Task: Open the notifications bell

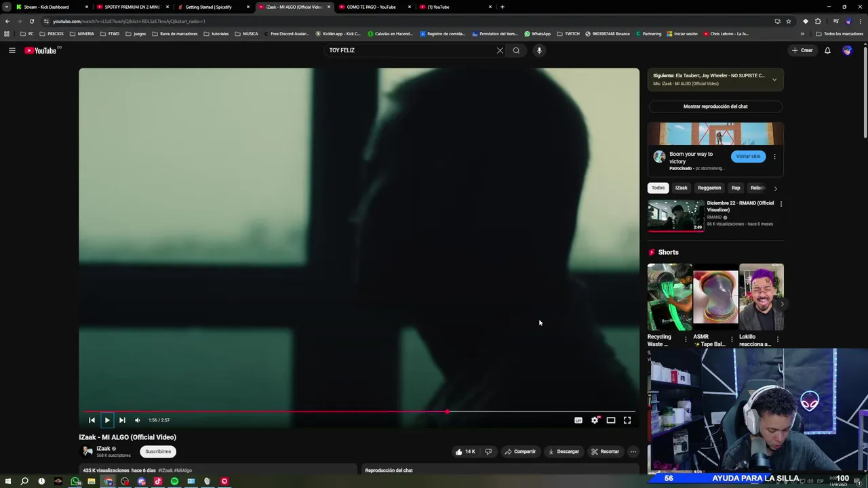Action: [x=827, y=50]
